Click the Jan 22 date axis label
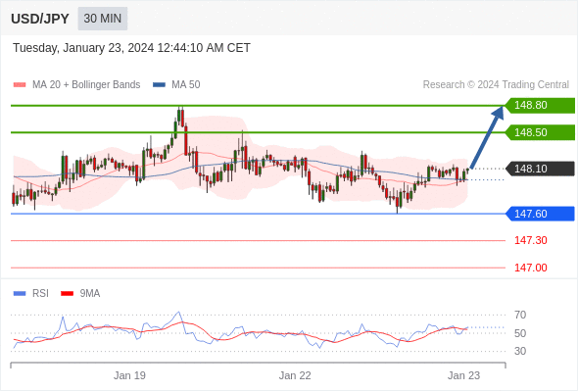Image resolution: width=578 pixels, height=392 pixels. tap(295, 375)
